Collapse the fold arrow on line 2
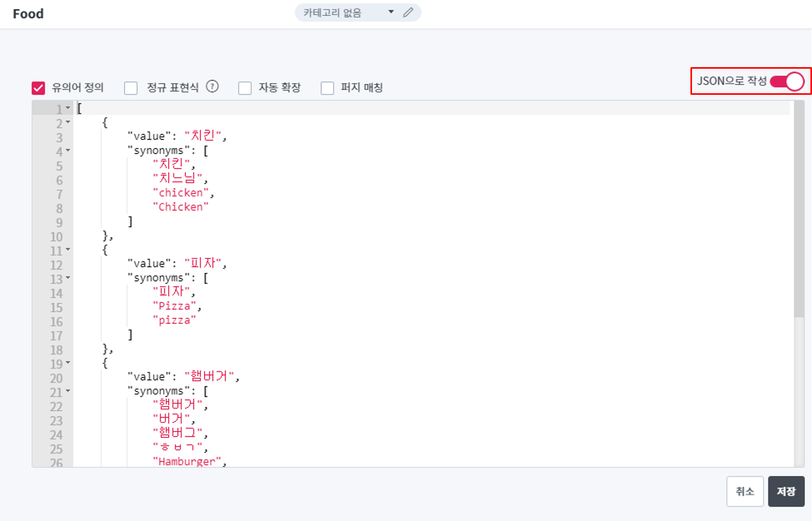812x521 pixels. [x=68, y=123]
